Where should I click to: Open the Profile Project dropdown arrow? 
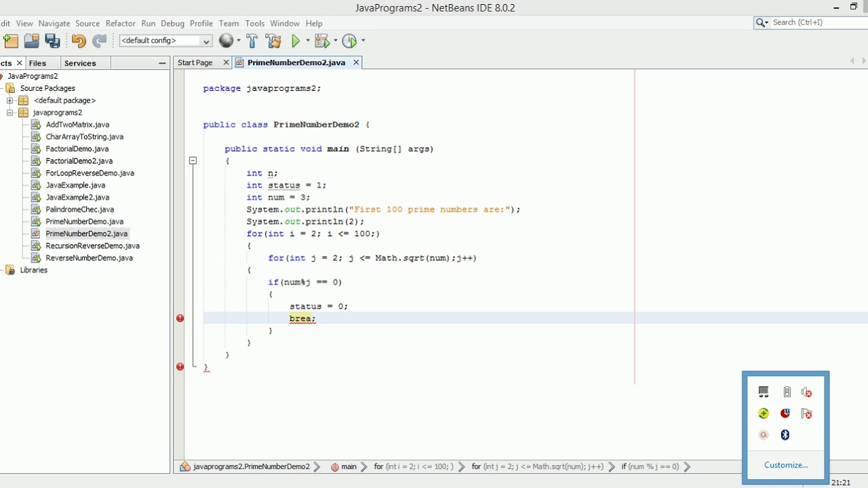pyautogui.click(x=363, y=41)
